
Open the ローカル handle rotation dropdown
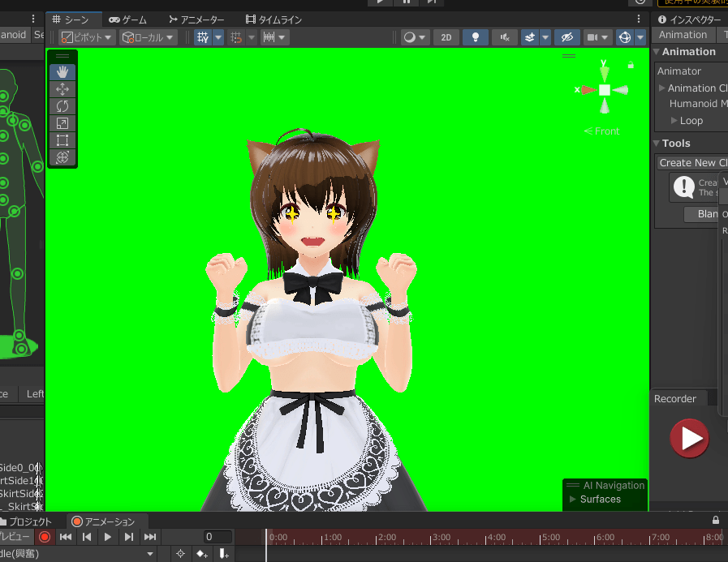149,37
